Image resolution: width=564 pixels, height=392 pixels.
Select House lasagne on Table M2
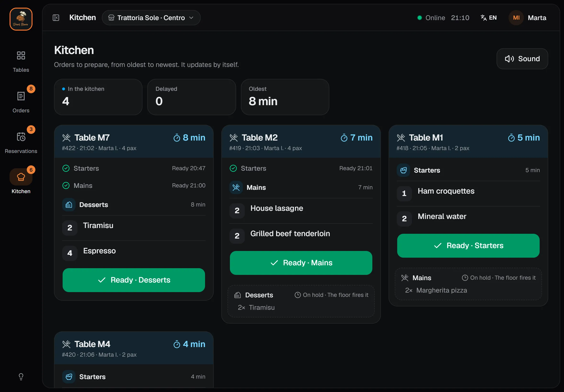[x=301, y=211]
